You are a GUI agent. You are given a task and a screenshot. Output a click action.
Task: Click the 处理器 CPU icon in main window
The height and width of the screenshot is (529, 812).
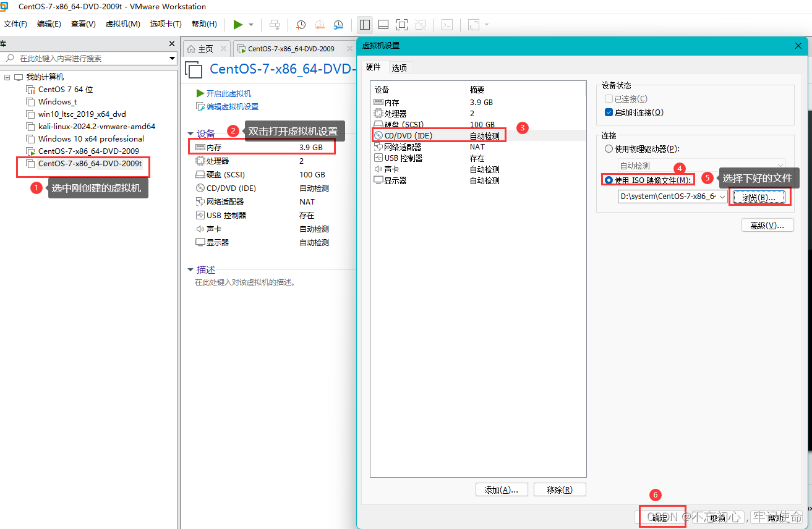click(x=200, y=161)
